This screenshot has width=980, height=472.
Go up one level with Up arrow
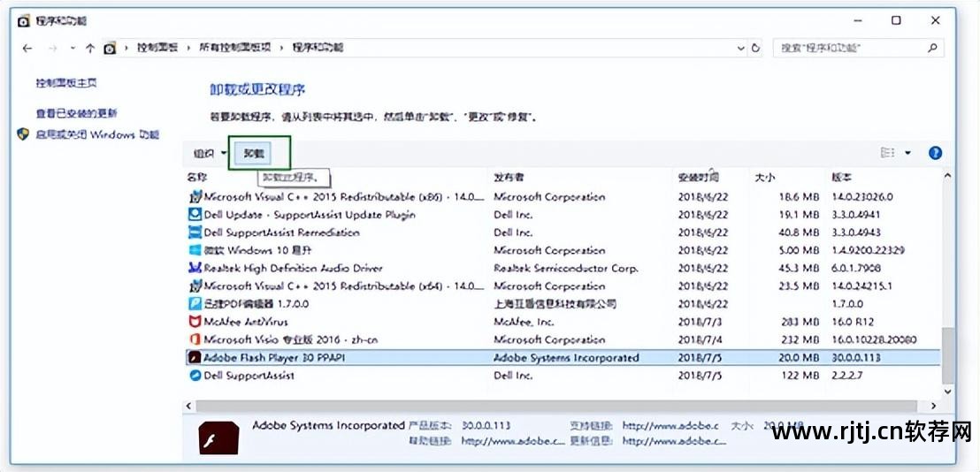pyautogui.click(x=90, y=48)
